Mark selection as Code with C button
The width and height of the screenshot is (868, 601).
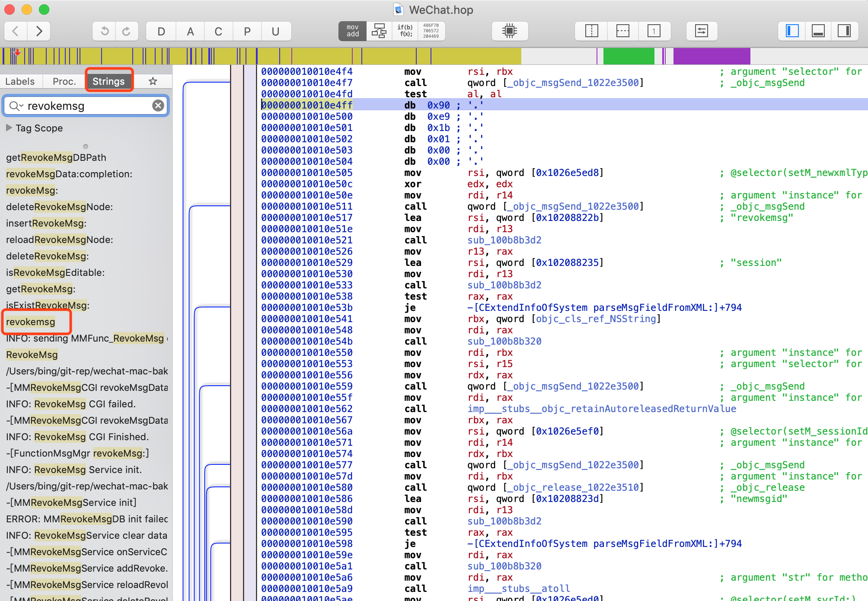218,31
